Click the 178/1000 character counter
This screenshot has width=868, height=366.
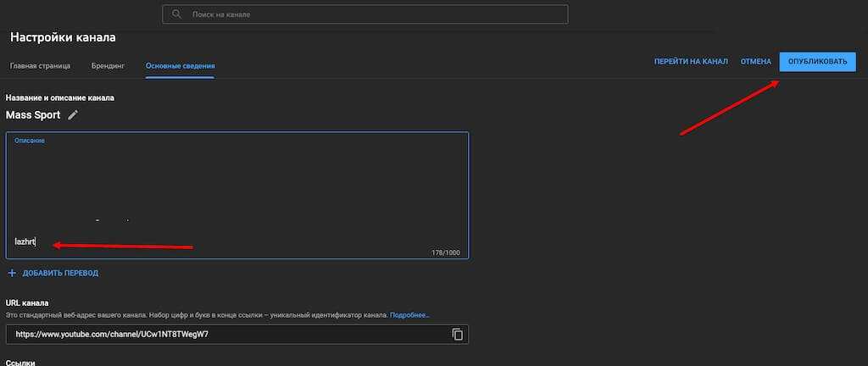pos(447,252)
